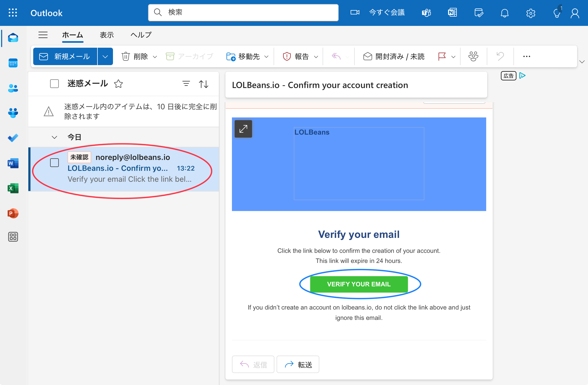Launch Word from the sidebar

coord(13,163)
